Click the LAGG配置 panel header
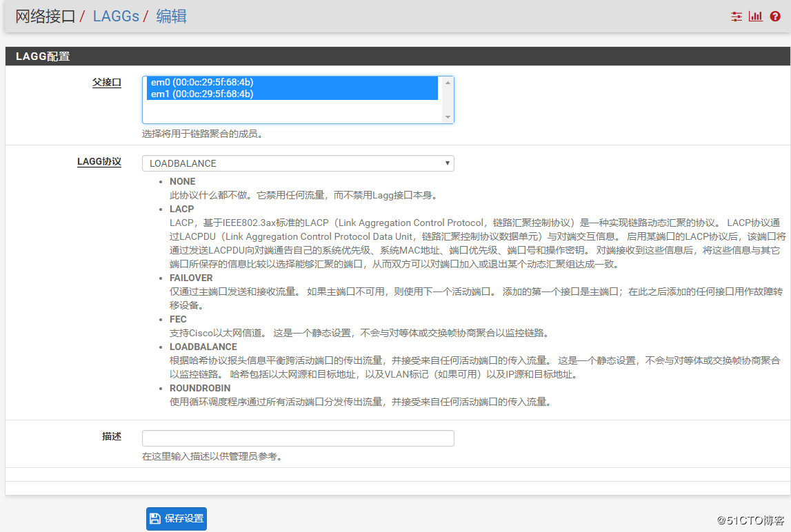Image resolution: width=791 pixels, height=532 pixels. [43, 57]
